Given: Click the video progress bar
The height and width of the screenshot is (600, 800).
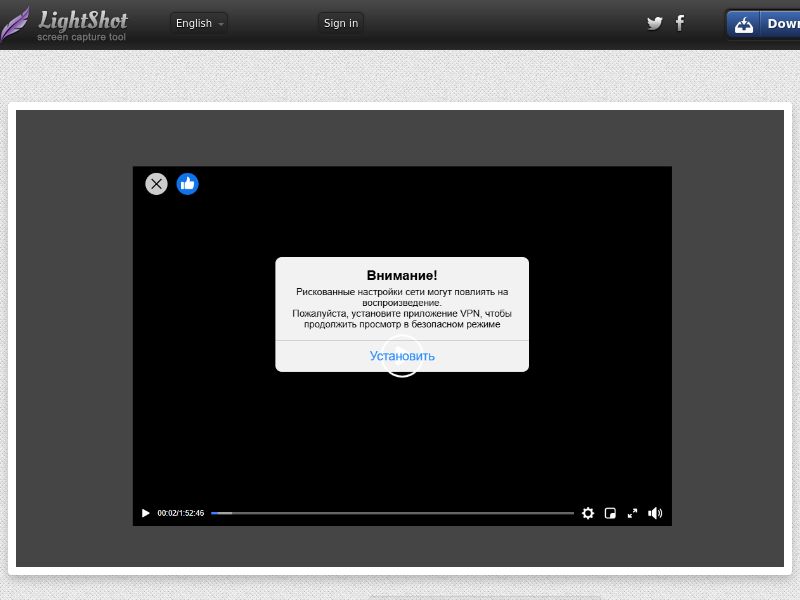Looking at the screenshot, I should 392,513.
